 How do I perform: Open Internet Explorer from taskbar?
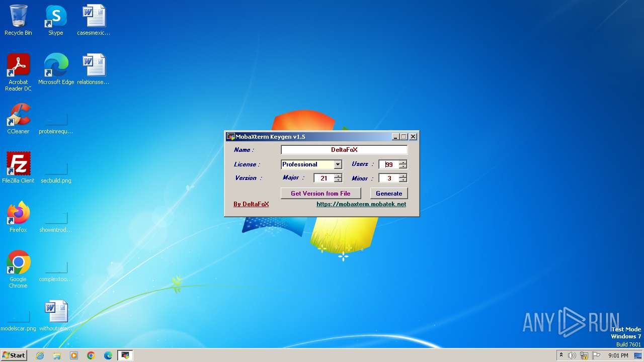[40, 355]
